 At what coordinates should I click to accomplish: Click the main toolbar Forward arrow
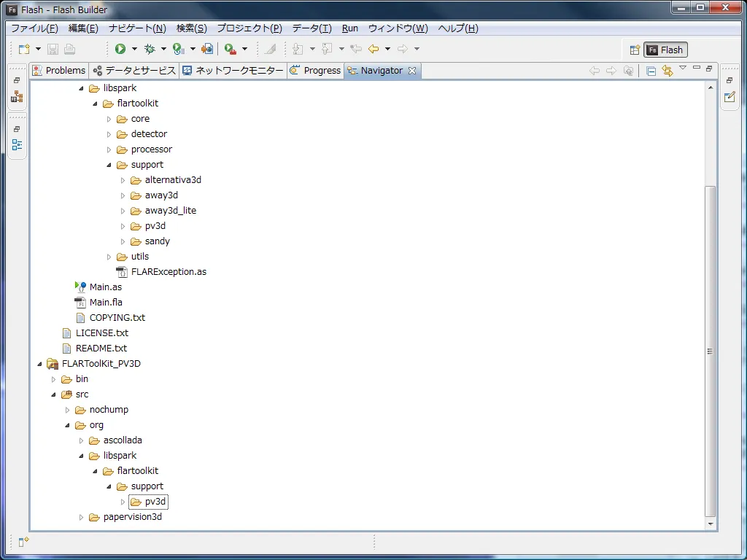tap(403, 49)
